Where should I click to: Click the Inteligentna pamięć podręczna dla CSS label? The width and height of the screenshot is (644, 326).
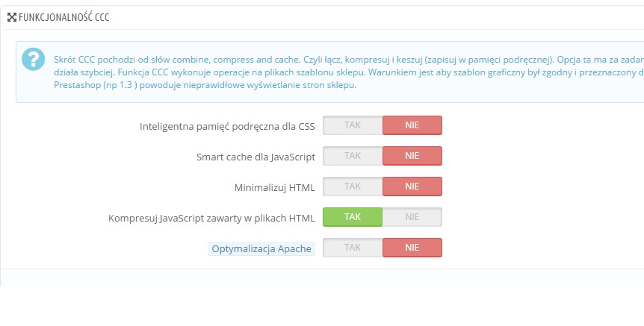pos(227,126)
